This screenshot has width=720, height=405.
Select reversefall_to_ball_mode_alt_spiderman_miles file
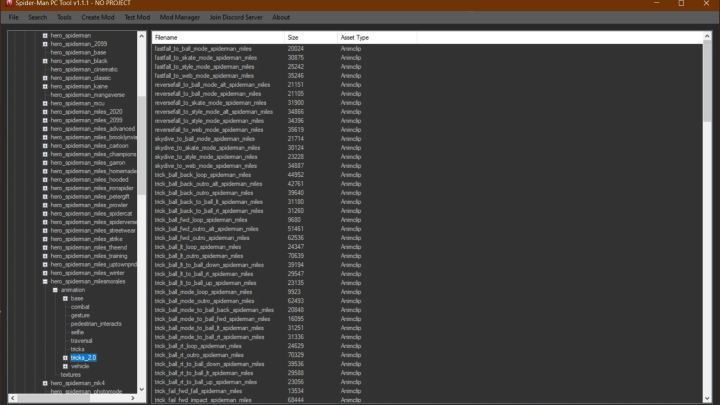[212, 85]
